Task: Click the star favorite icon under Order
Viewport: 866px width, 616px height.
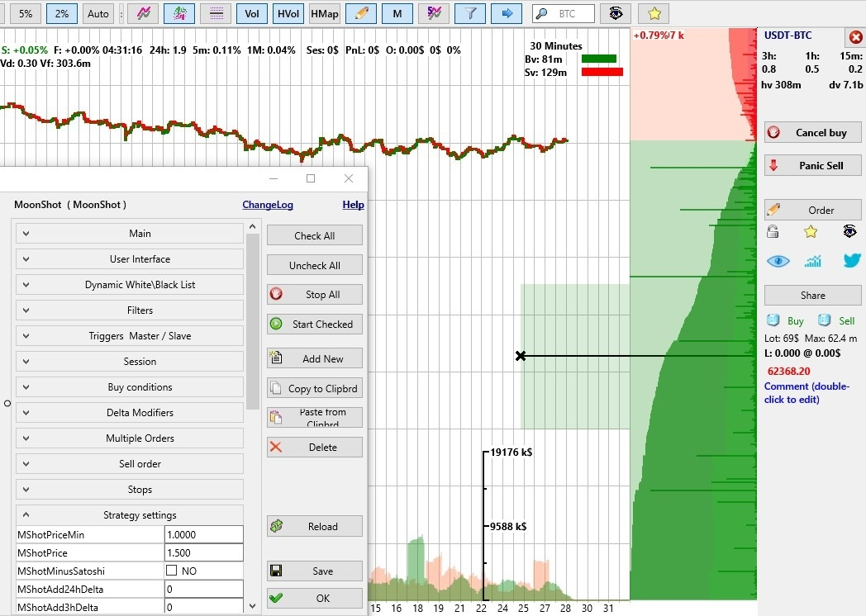Action: tap(810, 231)
